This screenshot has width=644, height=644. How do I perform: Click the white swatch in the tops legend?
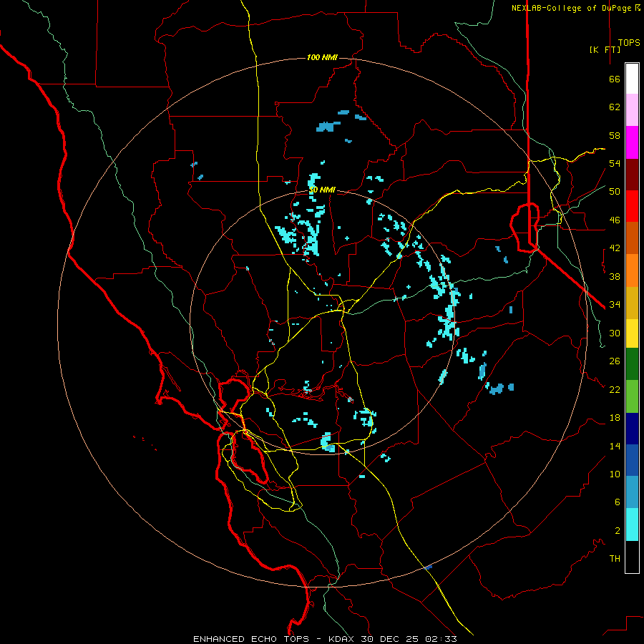tap(632, 79)
